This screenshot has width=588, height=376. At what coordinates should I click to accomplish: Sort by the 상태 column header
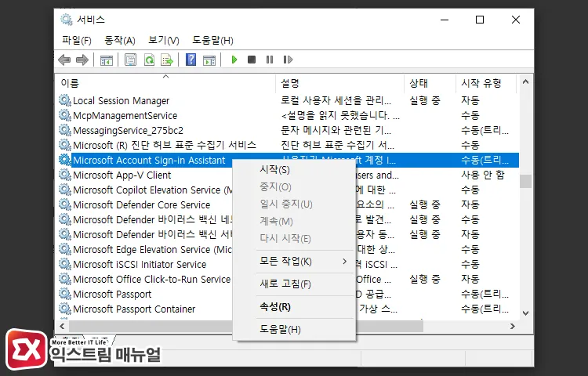[430, 83]
